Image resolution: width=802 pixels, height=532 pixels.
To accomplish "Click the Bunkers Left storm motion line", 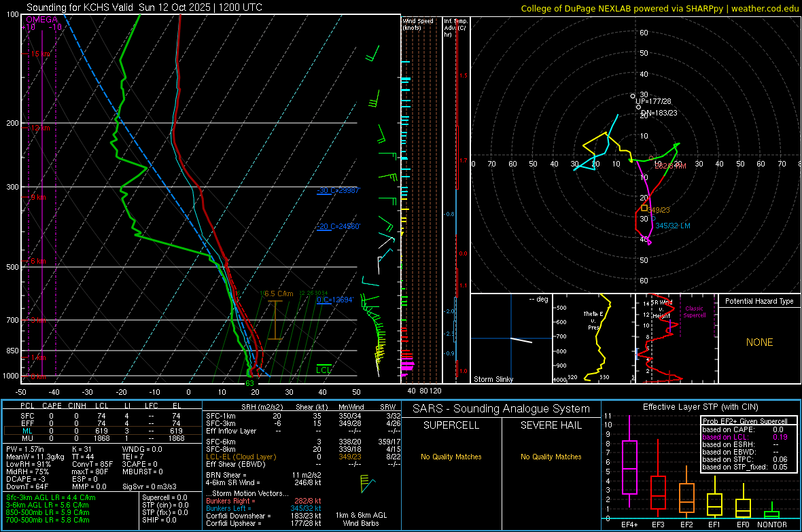I will [264, 508].
